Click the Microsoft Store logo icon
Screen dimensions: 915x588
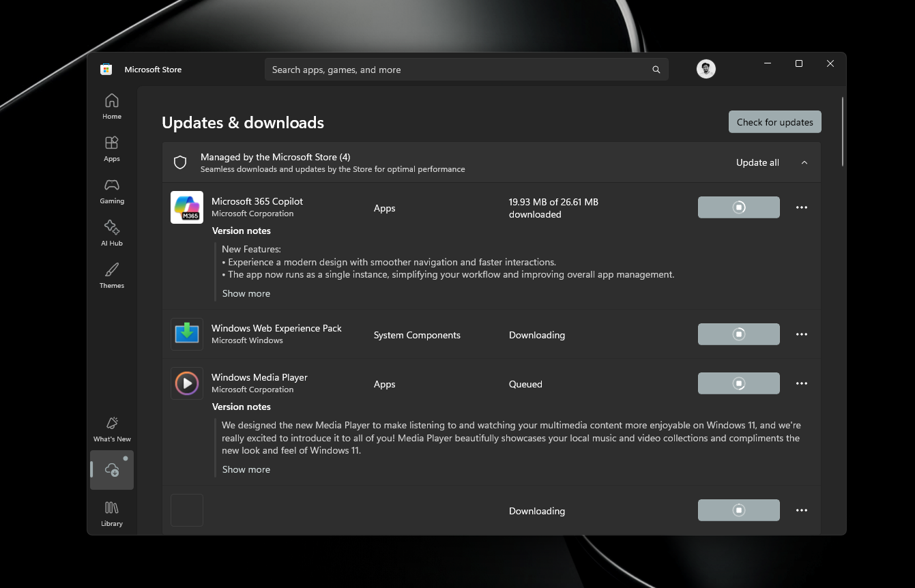point(106,70)
